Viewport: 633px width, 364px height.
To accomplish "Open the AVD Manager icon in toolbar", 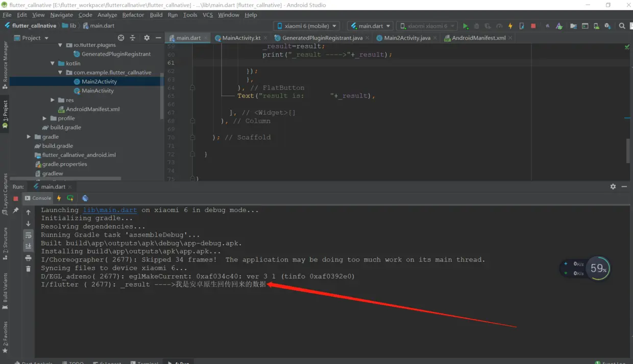I will (x=596, y=26).
